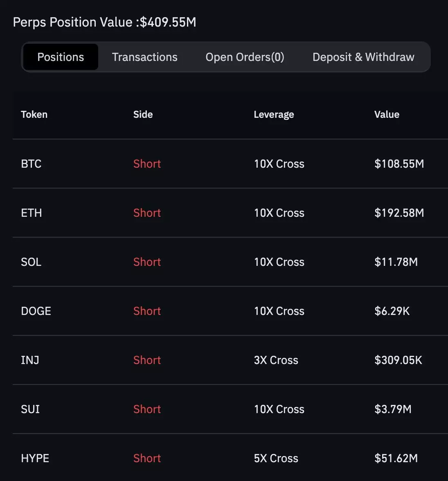Select the BTC token row
This screenshot has width=448, height=481.
point(31,164)
